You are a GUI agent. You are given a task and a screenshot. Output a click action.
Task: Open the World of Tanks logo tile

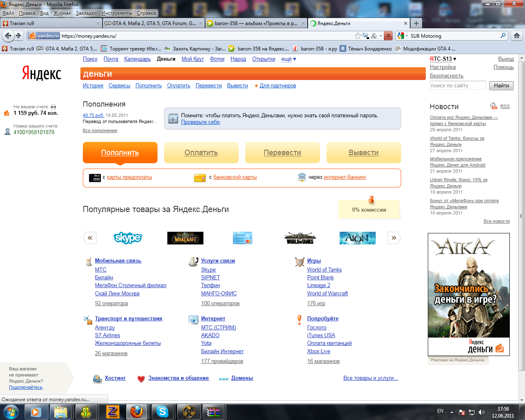[x=300, y=238]
